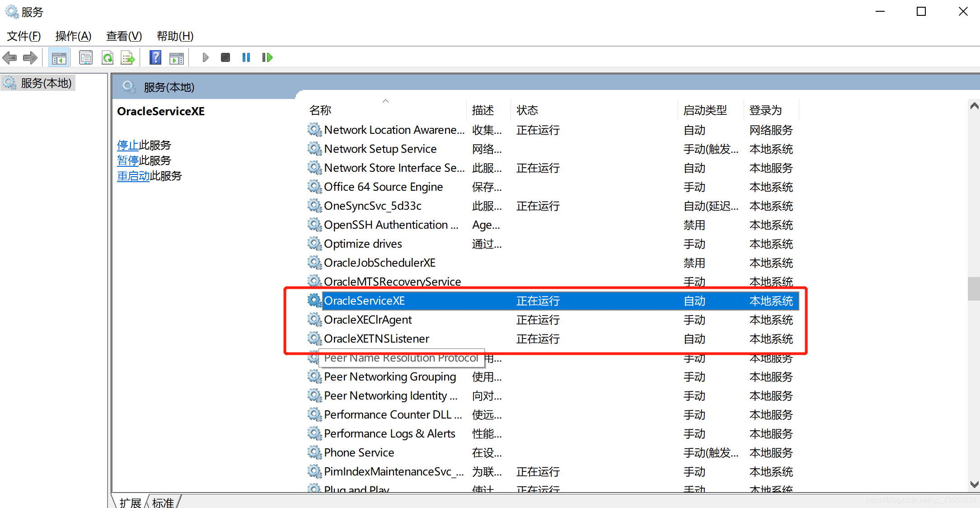Toggle the show/hide action pane icon
The image size is (980, 508).
click(177, 57)
